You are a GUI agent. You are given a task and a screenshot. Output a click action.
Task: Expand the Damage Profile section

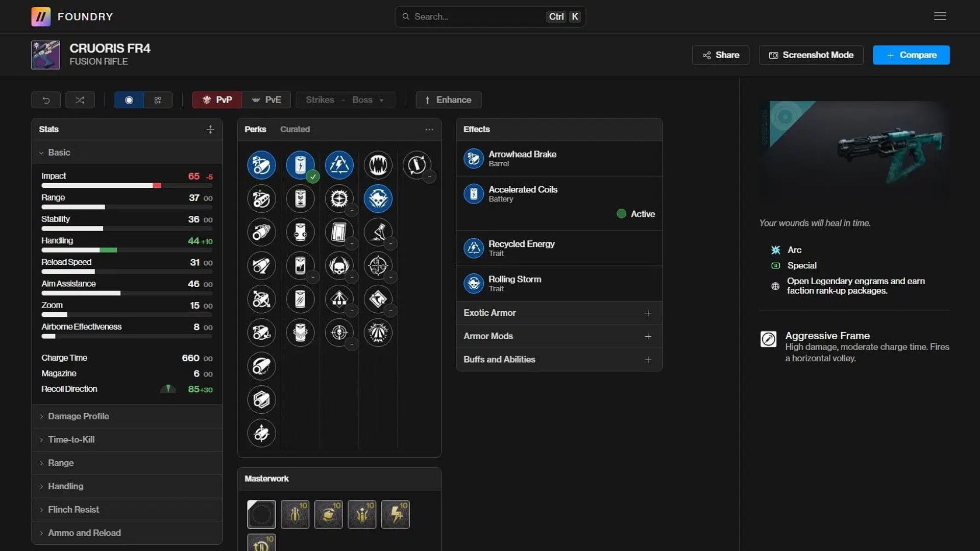(127, 416)
